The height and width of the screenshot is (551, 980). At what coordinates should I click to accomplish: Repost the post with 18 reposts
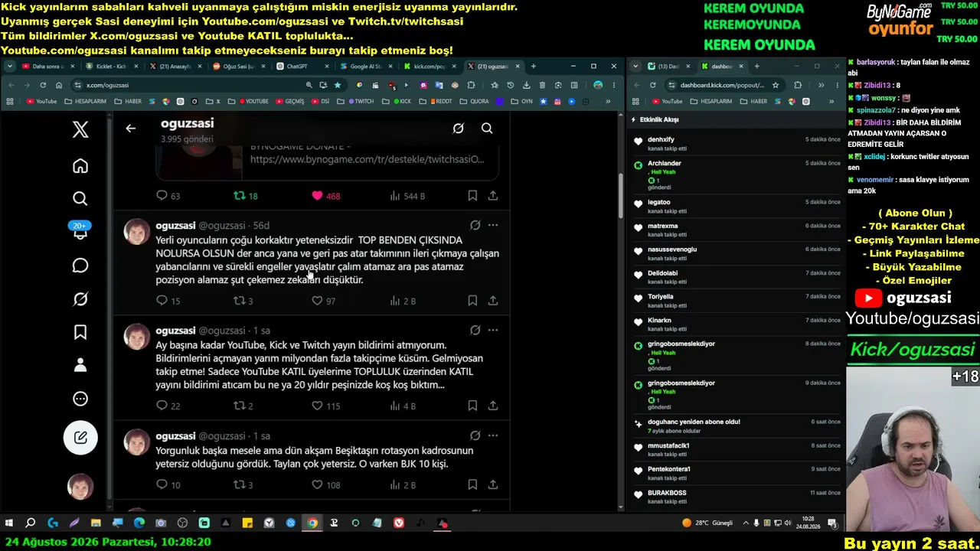pos(245,196)
